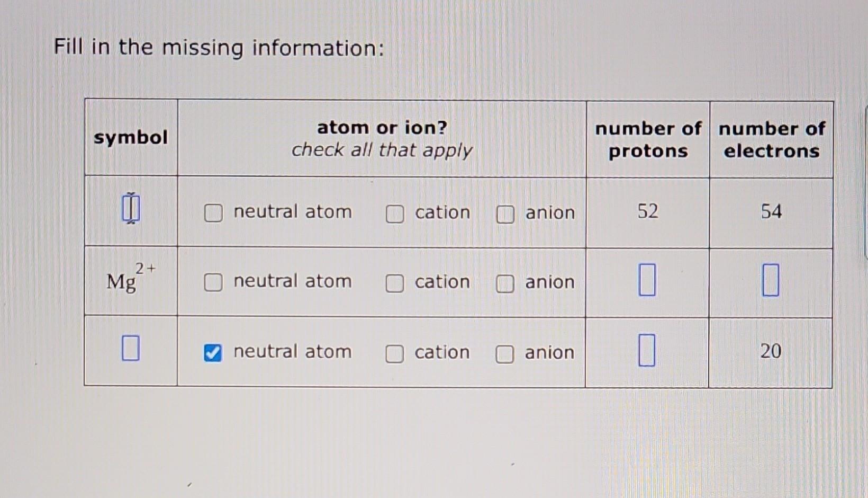
Task: Check anion box for 52-proton row
Action: tap(505, 215)
